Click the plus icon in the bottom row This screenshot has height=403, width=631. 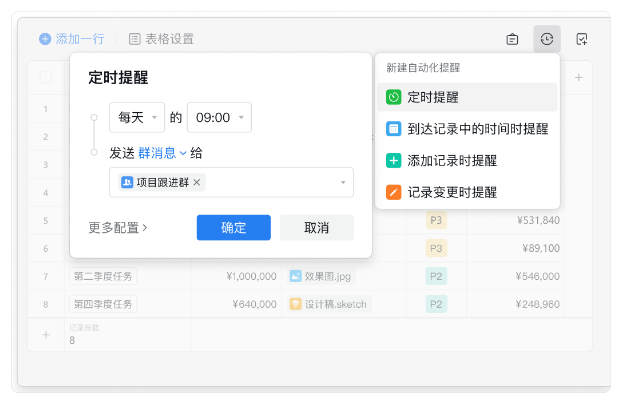(x=45, y=335)
